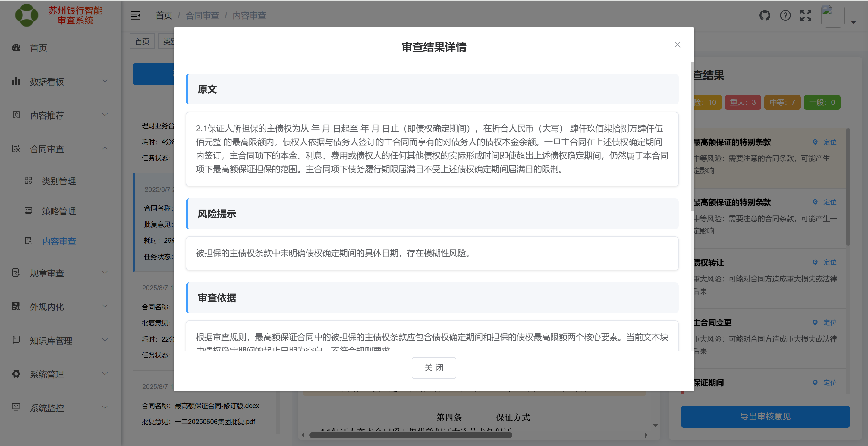Switch to the 首页 page tab
This screenshot has height=446, width=868.
[142, 41]
